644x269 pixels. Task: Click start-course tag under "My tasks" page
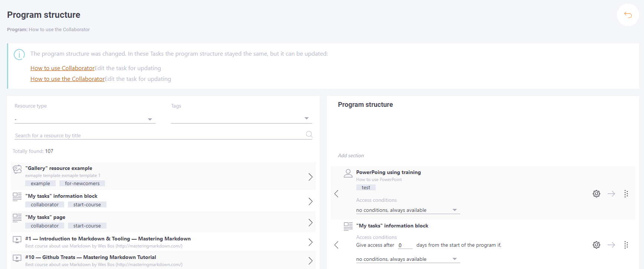(87, 226)
